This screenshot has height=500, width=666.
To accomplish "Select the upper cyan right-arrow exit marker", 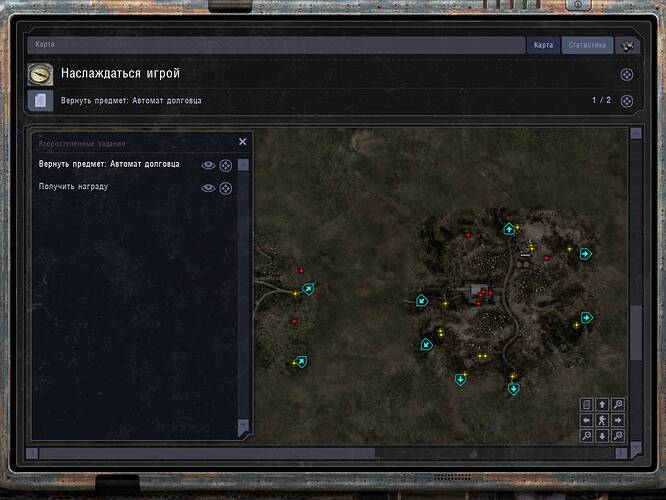I will click(x=586, y=254).
